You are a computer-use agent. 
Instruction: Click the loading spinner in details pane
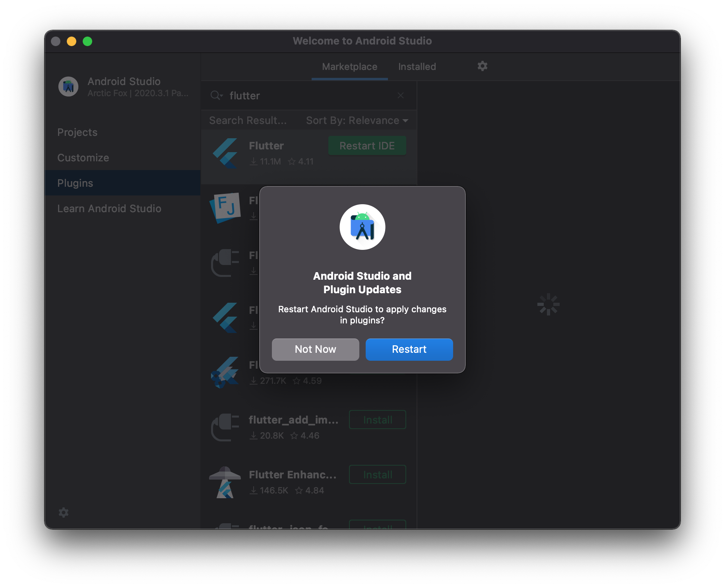548,304
